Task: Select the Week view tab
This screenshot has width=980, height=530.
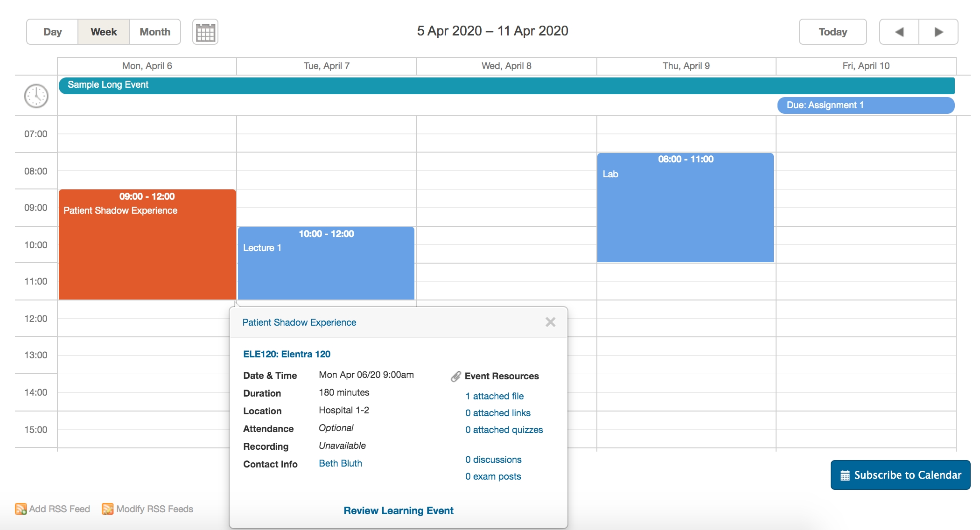Action: click(x=104, y=32)
